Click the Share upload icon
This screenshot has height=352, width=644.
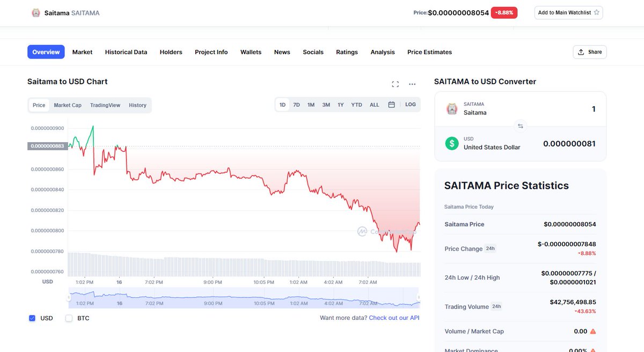[581, 52]
